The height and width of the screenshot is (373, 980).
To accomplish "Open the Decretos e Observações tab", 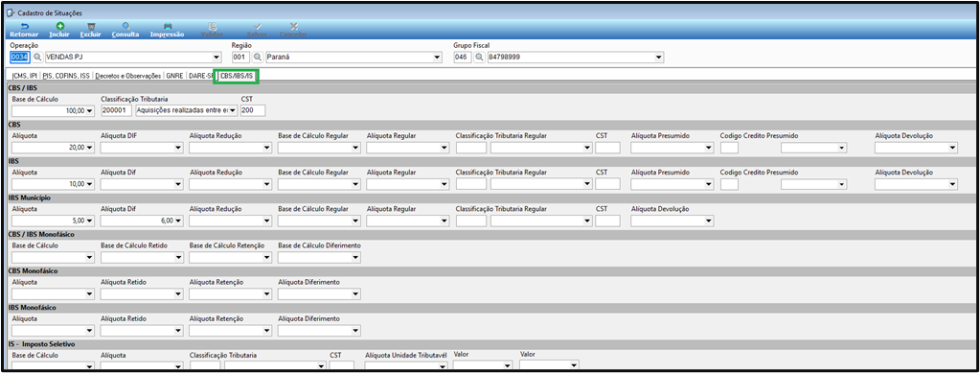I will pos(127,76).
